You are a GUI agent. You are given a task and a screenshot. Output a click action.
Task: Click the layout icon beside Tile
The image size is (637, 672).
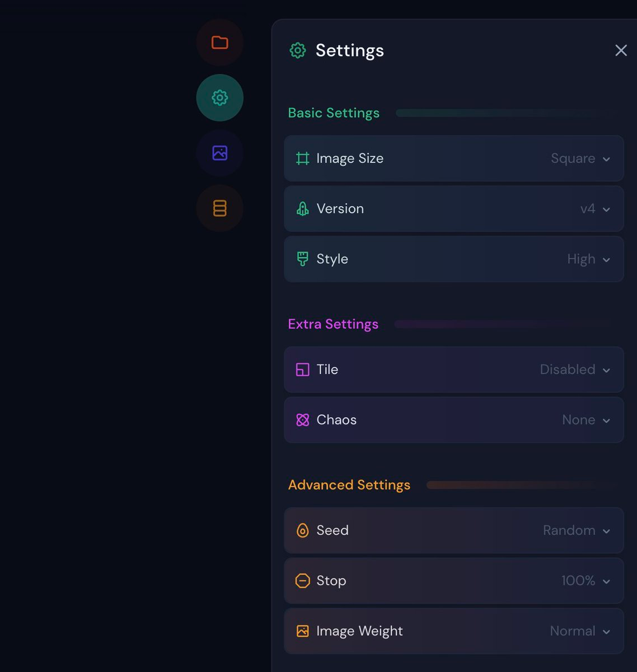point(302,370)
